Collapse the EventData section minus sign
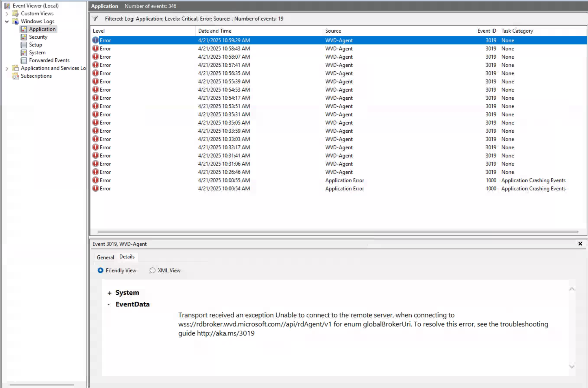588x388 pixels. pyautogui.click(x=109, y=305)
